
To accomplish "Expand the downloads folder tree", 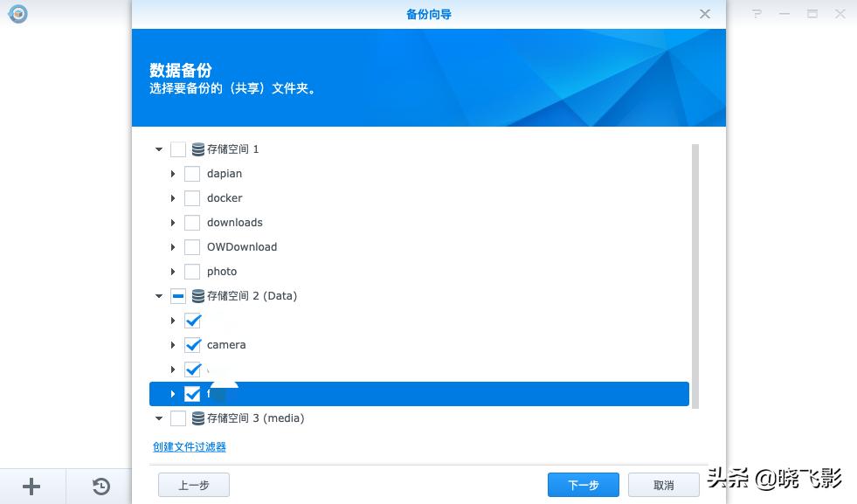I will tap(172, 222).
